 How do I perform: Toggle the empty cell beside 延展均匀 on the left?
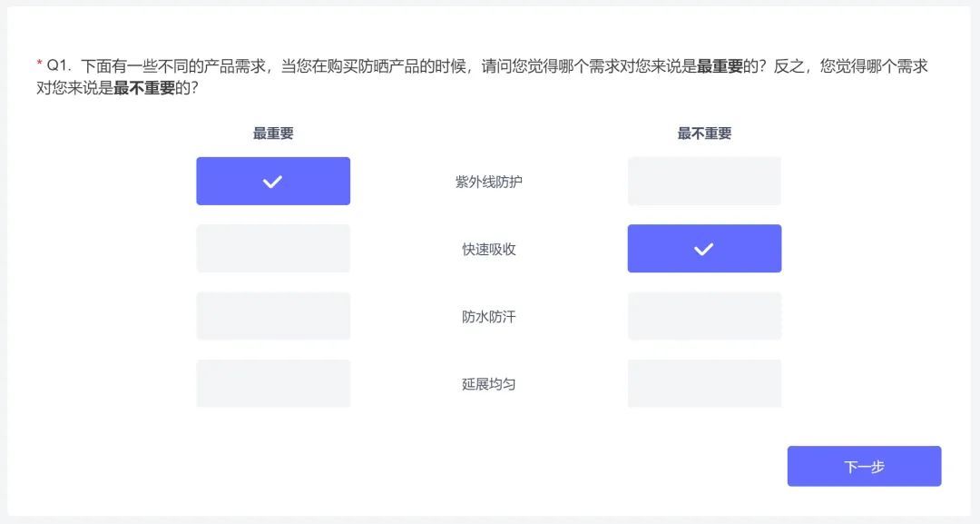[273, 382]
